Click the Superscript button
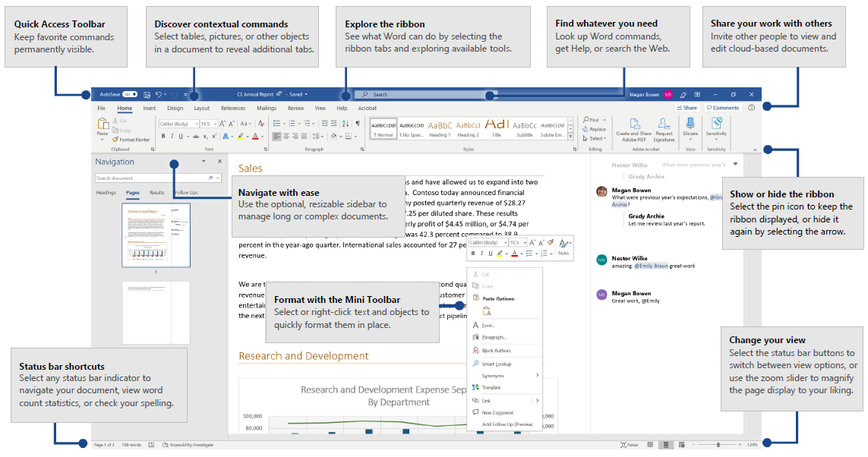The height and width of the screenshot is (457, 868). (214, 136)
